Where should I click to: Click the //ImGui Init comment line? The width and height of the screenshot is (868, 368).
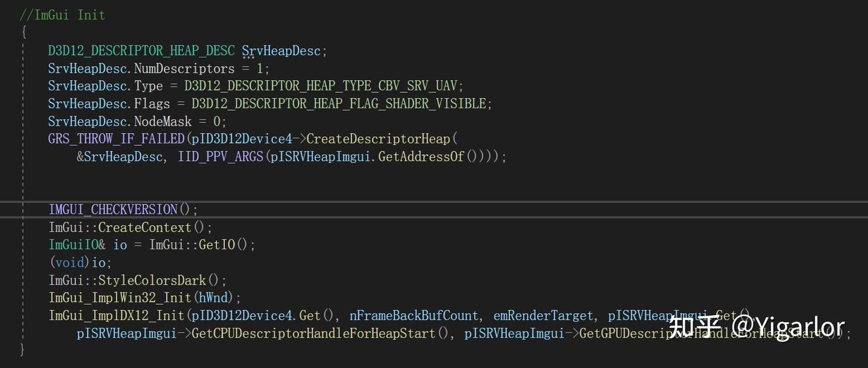[x=63, y=15]
